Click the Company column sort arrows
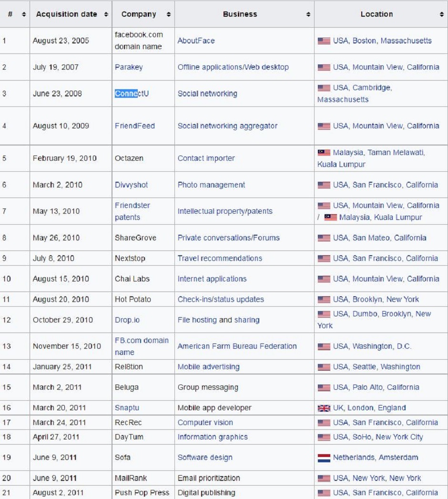This screenshot has height=499, width=448. point(168,15)
